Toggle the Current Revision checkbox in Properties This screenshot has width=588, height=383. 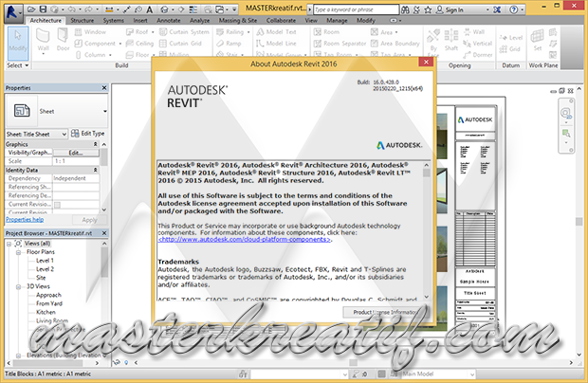tap(57, 205)
